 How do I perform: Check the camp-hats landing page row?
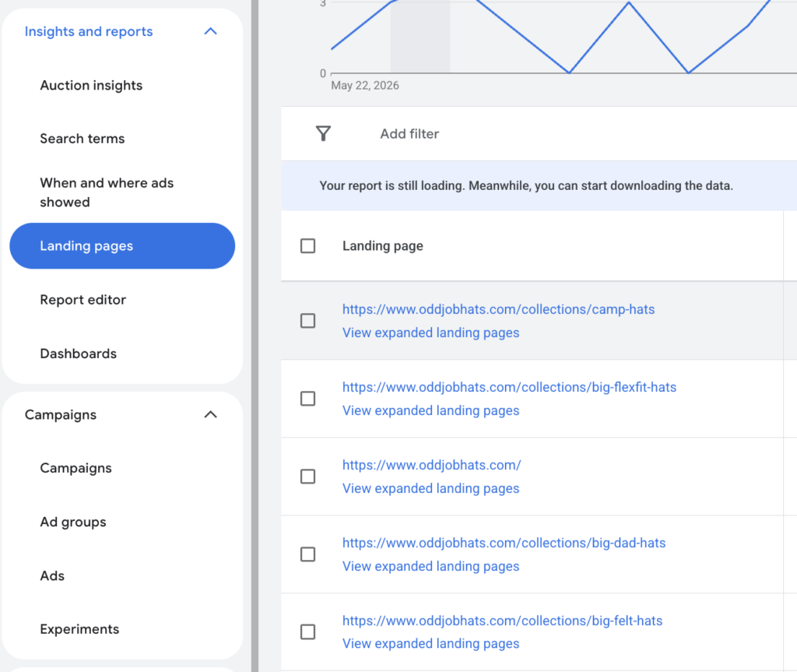click(x=307, y=321)
